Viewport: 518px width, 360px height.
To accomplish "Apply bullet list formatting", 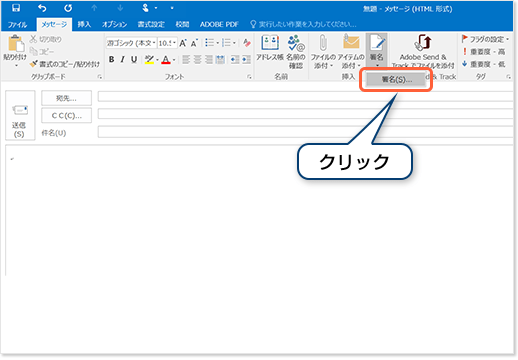I will coord(209,43).
